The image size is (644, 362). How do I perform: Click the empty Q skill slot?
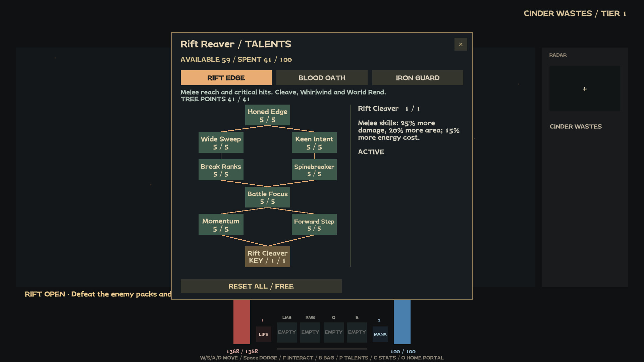(333, 332)
